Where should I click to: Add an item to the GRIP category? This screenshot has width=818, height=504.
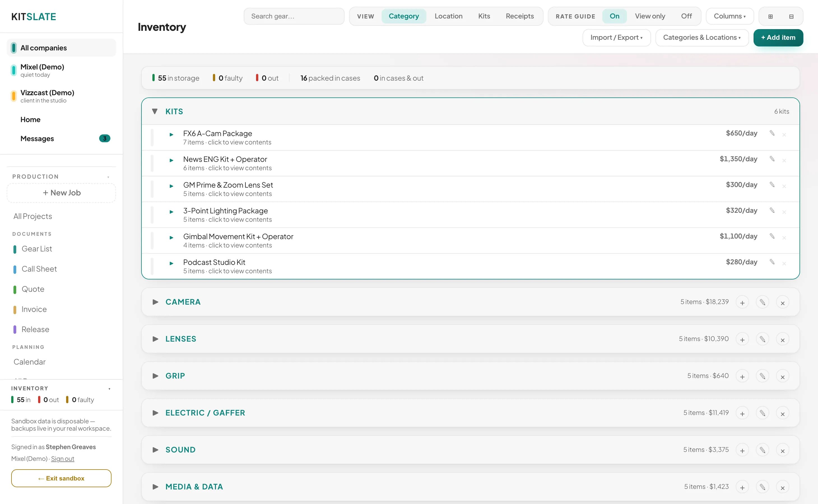742,376
